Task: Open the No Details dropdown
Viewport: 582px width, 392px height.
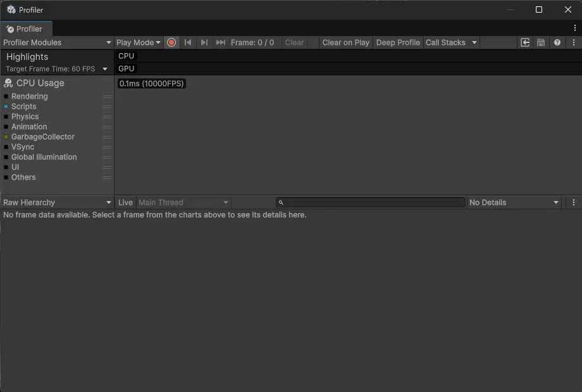Action: pos(514,202)
